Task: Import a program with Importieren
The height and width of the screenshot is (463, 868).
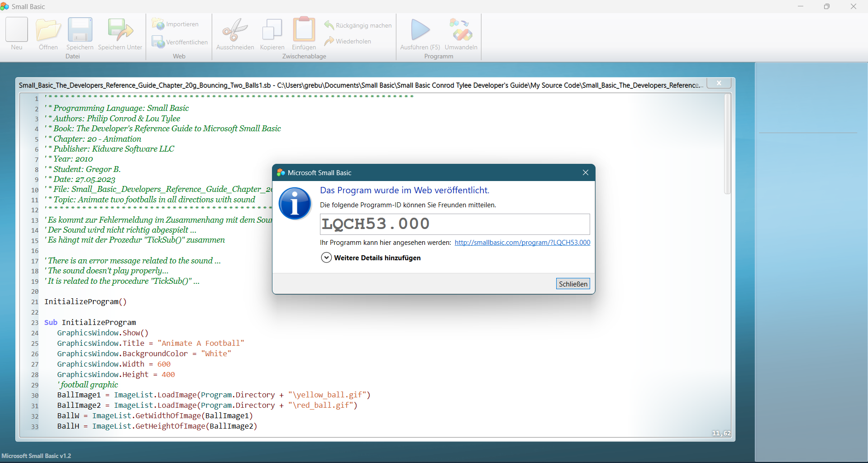Action: (x=176, y=24)
